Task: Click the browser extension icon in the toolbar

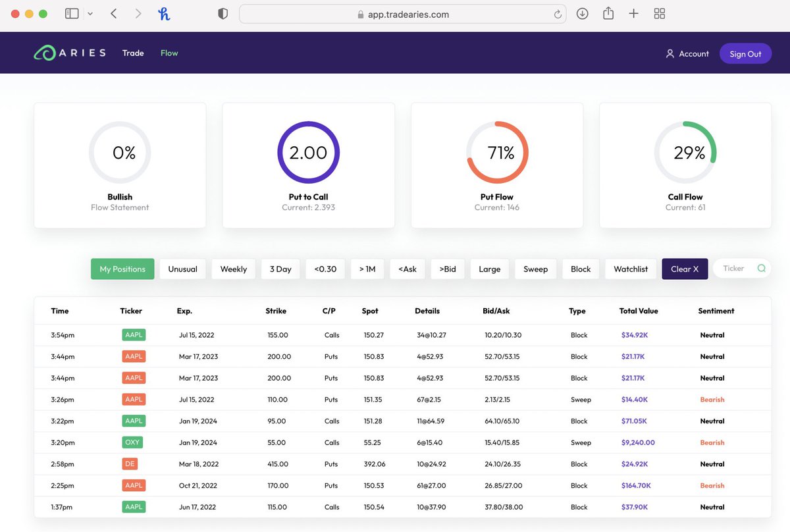Action: click(164, 13)
